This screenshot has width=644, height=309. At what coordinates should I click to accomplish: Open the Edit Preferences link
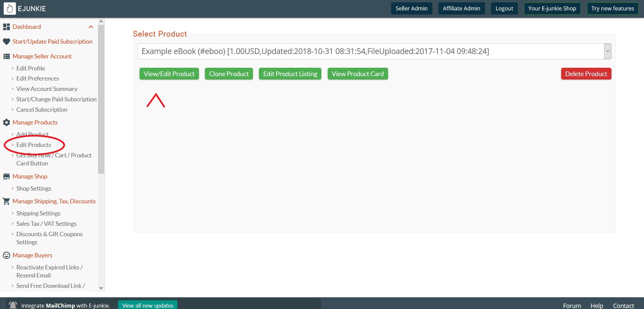click(x=38, y=79)
